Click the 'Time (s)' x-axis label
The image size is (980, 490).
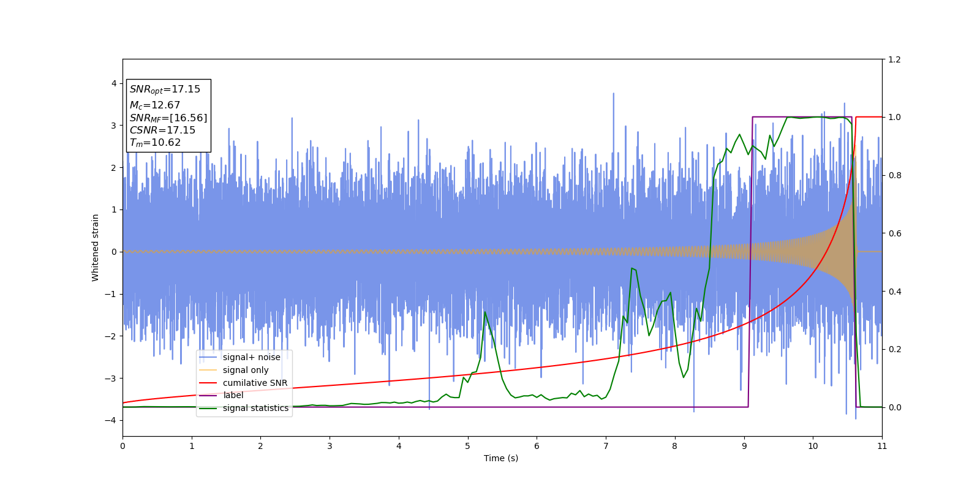501,458
